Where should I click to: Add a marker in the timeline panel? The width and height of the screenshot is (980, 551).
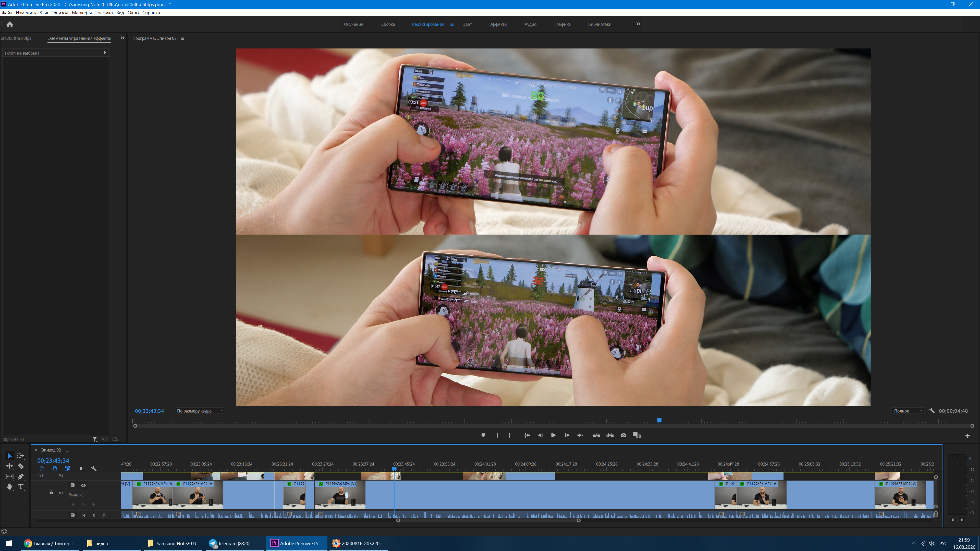click(81, 469)
